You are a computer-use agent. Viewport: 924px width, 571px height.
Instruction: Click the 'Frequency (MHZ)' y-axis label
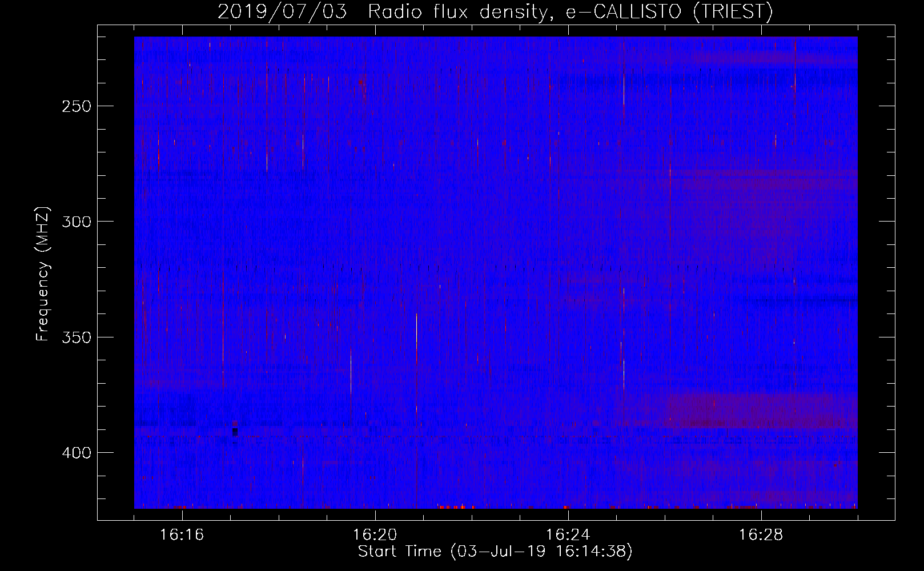point(43,274)
